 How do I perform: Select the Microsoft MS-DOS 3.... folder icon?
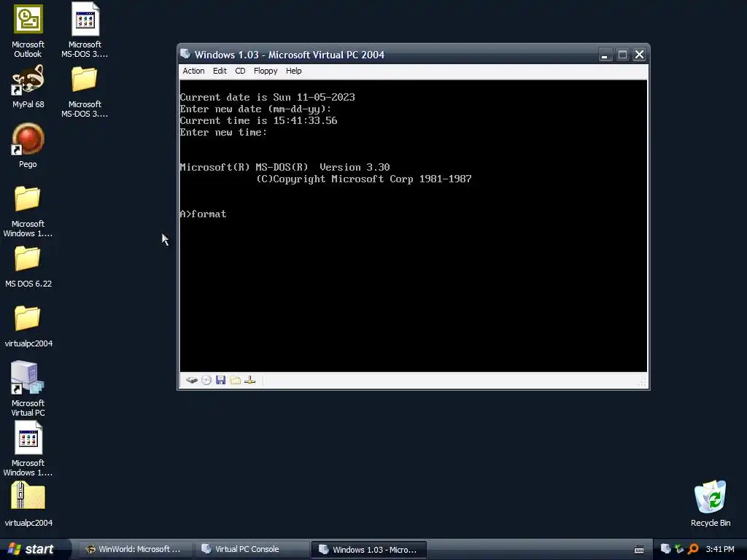[x=85, y=79]
